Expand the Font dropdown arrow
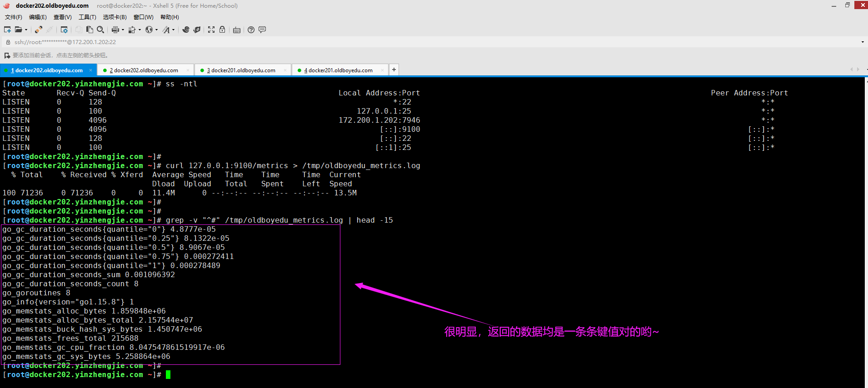 point(173,30)
